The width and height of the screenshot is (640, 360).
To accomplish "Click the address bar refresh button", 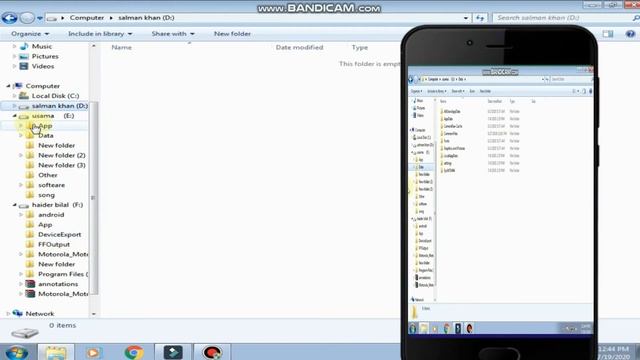I will [480, 18].
